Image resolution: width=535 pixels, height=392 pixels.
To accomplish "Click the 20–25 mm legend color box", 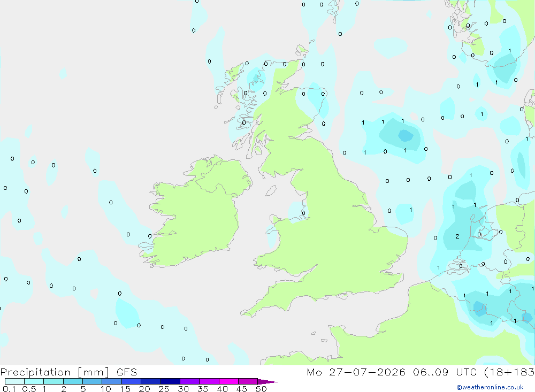I will [x=151, y=381].
